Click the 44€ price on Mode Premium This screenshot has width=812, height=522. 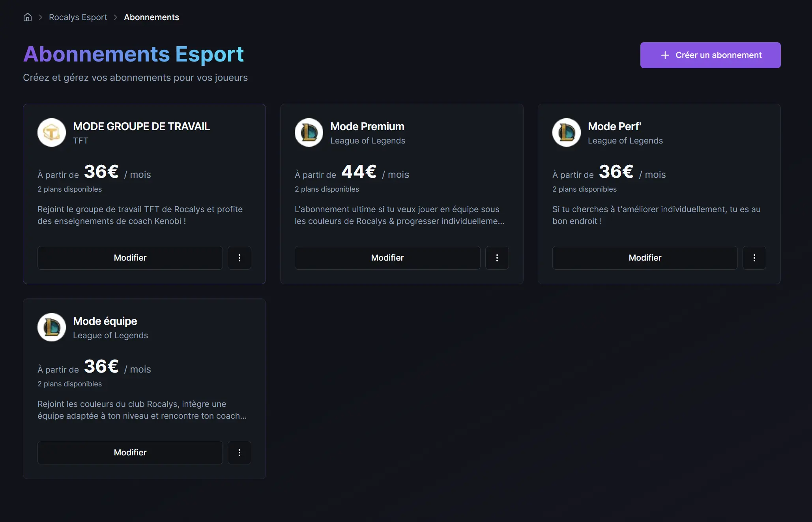[358, 172]
